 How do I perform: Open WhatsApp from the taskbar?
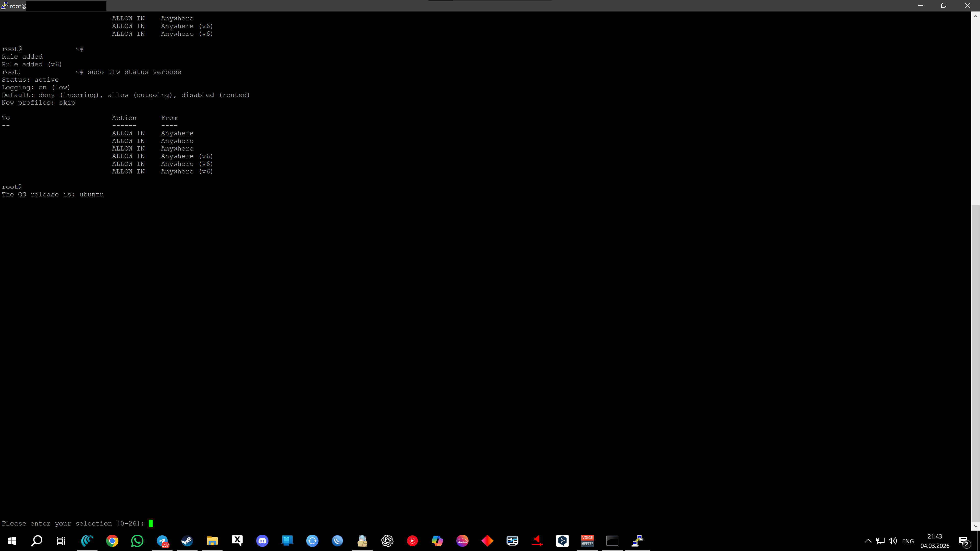(x=137, y=540)
